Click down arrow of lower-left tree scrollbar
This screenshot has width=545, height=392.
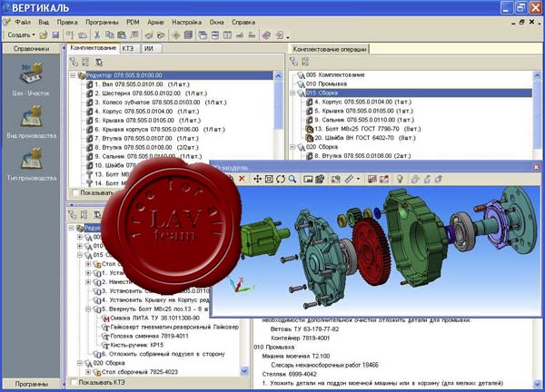coord(244,371)
